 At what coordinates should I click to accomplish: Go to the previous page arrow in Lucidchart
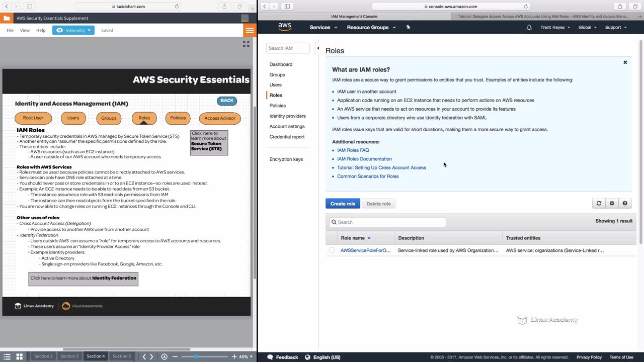tap(144, 356)
